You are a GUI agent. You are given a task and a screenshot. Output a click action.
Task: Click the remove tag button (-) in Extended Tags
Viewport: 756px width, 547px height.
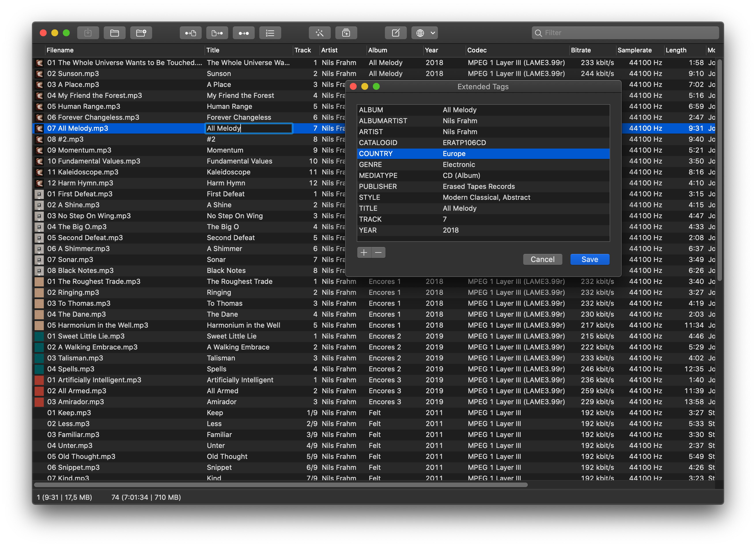pos(379,252)
